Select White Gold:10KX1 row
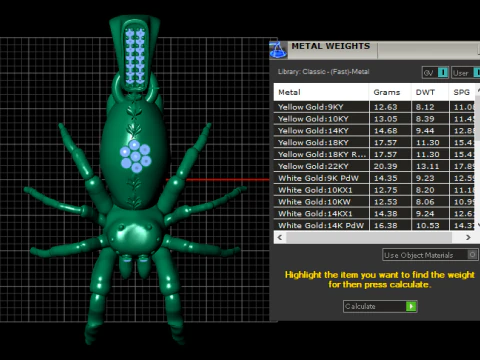Image resolution: width=480 pixels, height=360 pixels. click(374, 190)
